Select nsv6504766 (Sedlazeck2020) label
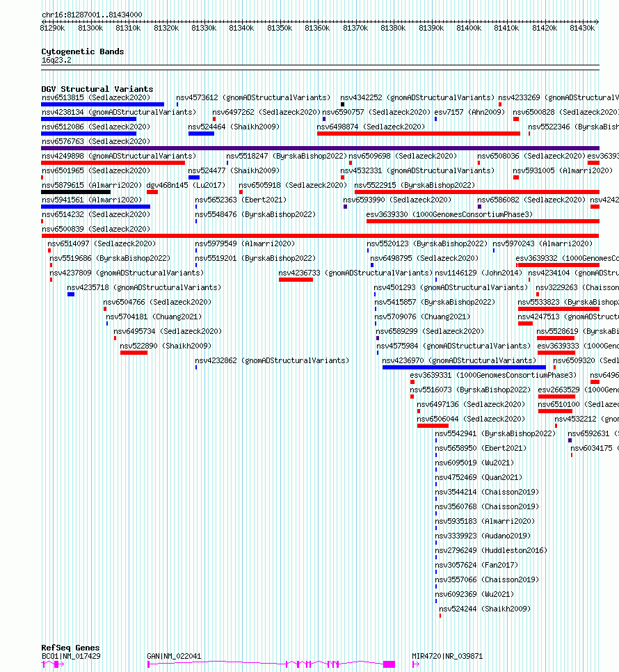Viewport: 619px width, 672px height. click(157, 302)
